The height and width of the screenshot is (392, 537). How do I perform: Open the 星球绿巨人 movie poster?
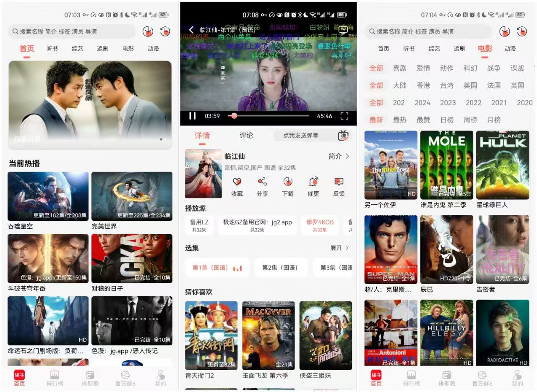tap(503, 165)
